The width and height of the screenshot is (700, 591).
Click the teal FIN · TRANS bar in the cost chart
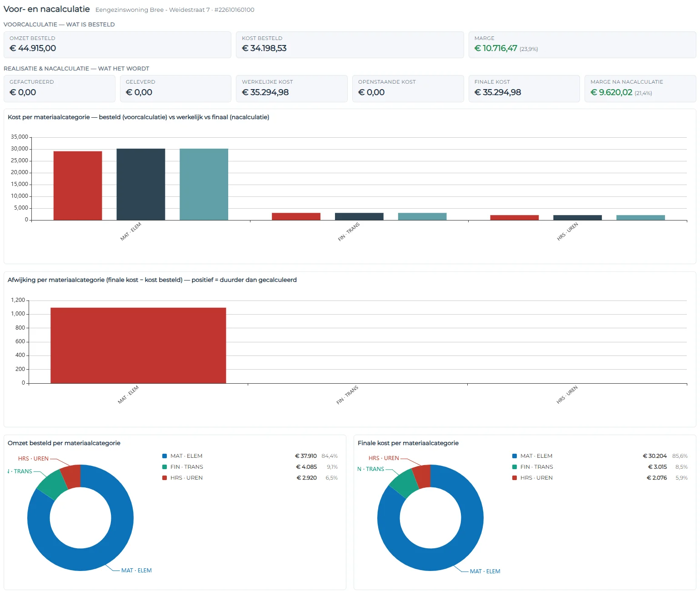(x=422, y=216)
